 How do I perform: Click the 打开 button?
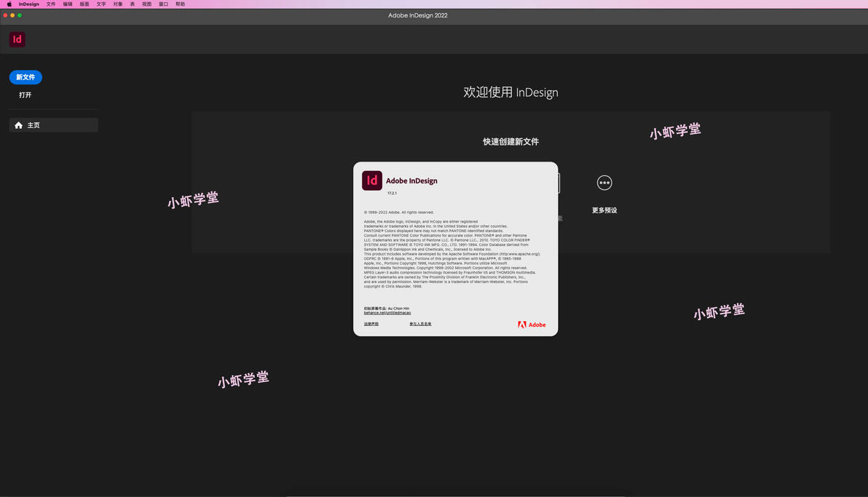(x=25, y=95)
